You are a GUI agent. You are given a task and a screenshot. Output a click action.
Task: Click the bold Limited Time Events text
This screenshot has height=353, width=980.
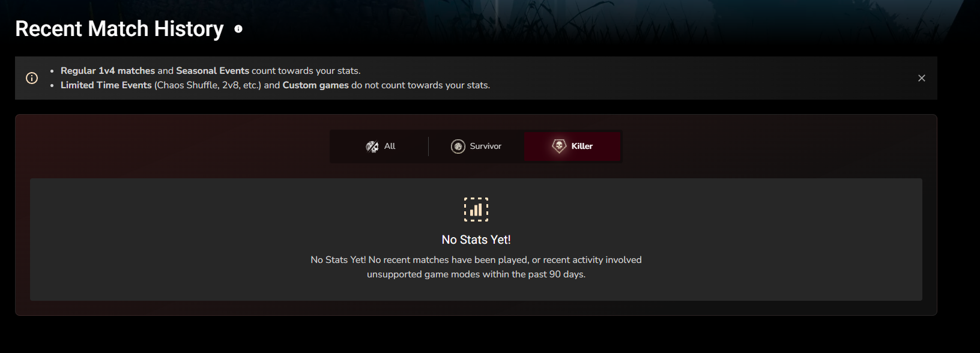tap(106, 85)
